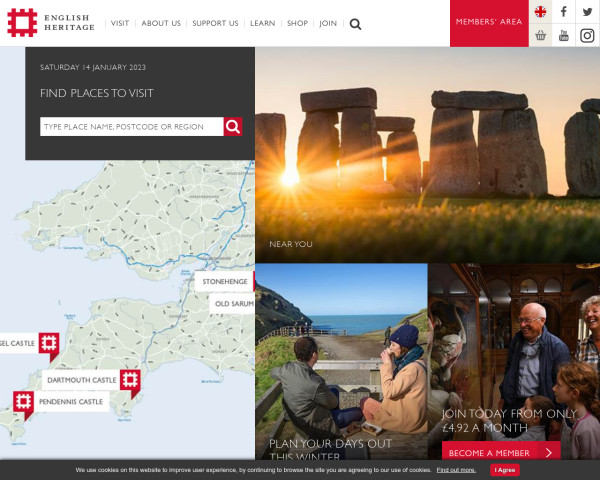Open the SUPPORT US menu
This screenshot has width=600, height=480.
point(215,23)
